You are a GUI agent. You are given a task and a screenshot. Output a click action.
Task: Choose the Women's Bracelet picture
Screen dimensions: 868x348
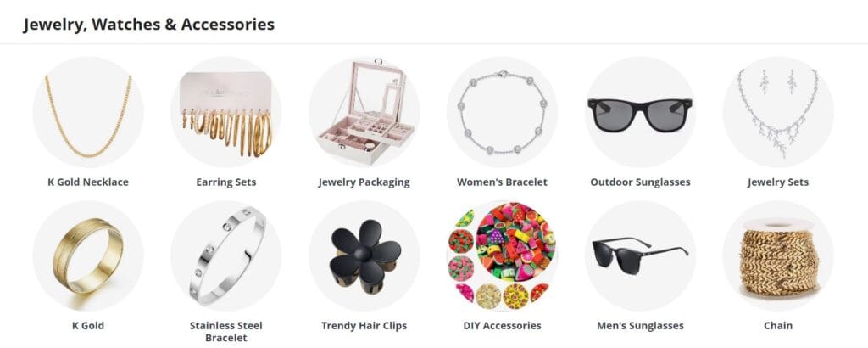point(502,111)
